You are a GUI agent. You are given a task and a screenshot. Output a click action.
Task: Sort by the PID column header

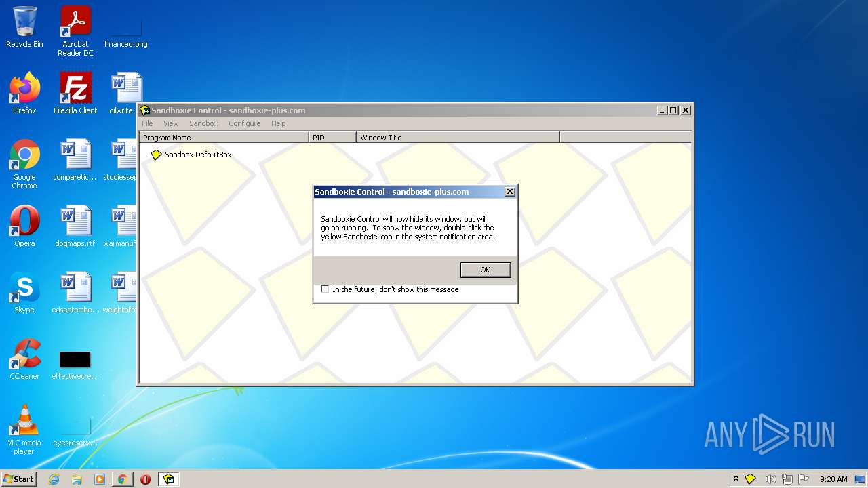click(x=332, y=138)
